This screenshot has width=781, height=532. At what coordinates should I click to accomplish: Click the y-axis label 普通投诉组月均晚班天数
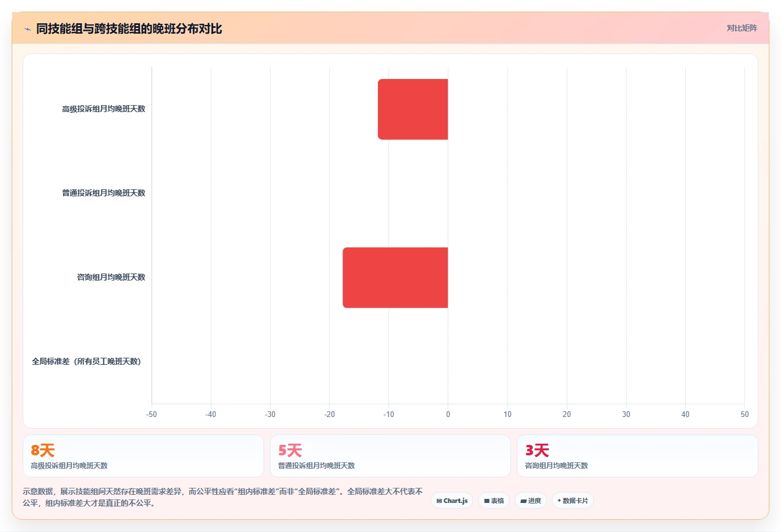[x=103, y=193]
